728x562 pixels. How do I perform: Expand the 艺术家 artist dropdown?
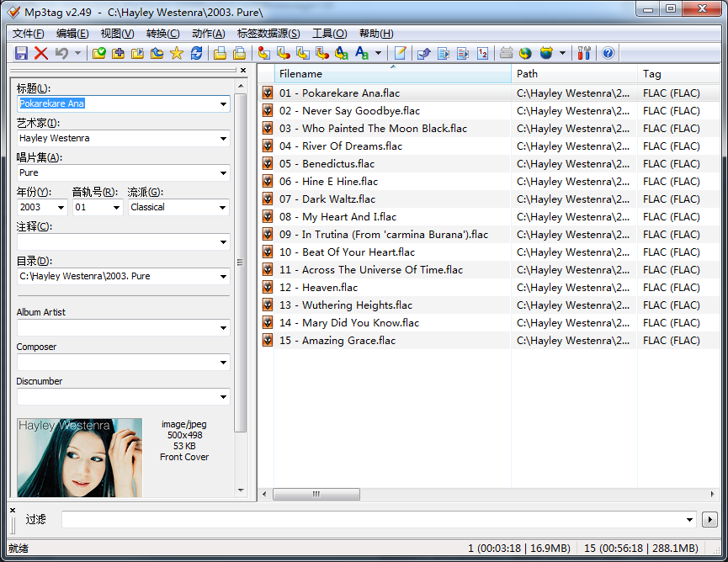point(223,138)
